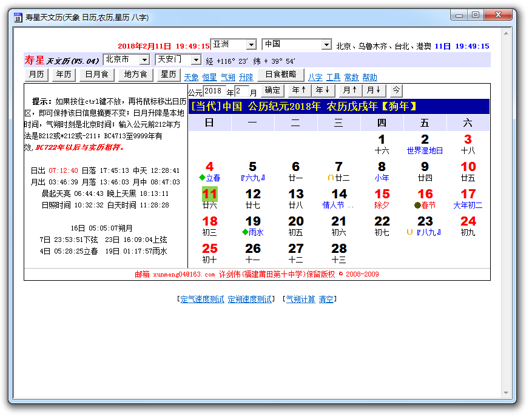532x416 pixels.
Task: Click the green diamond next to 立春
Action: coord(202,178)
